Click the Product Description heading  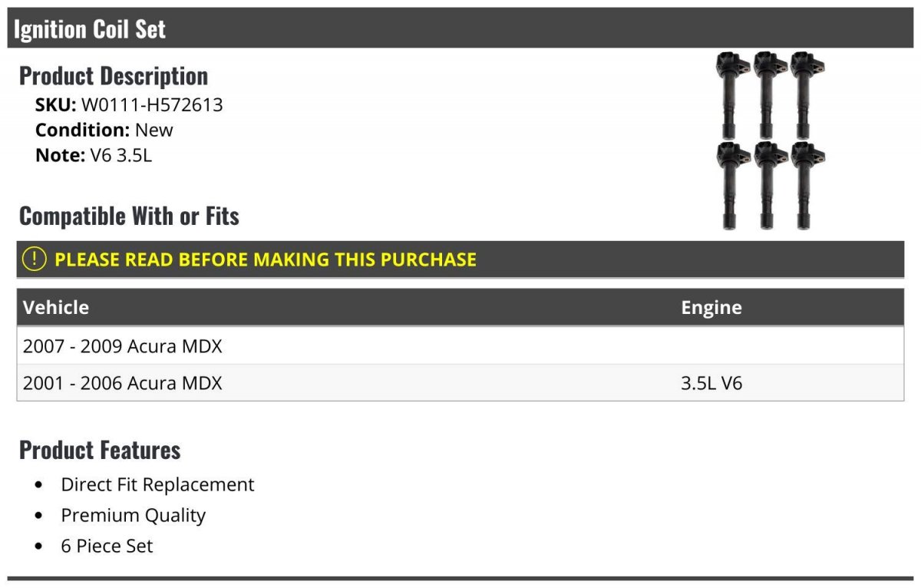point(114,76)
